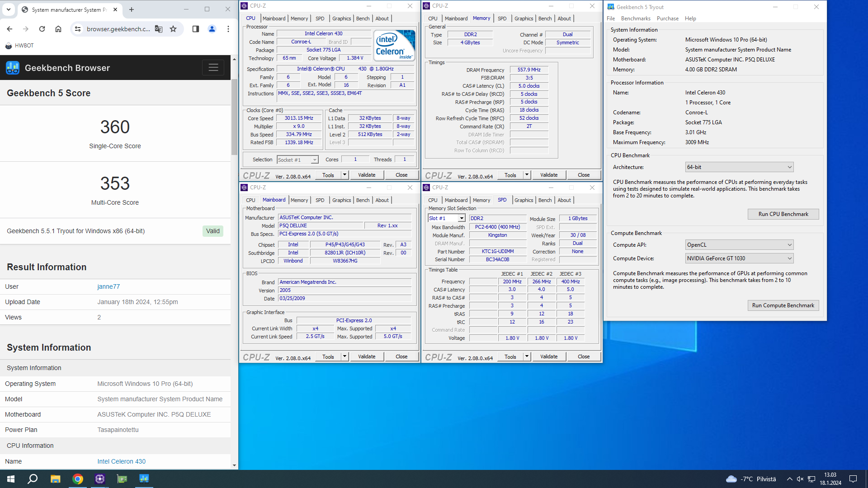
Task: Click Tools button in Memory CPU-Z window
Action: pos(510,175)
